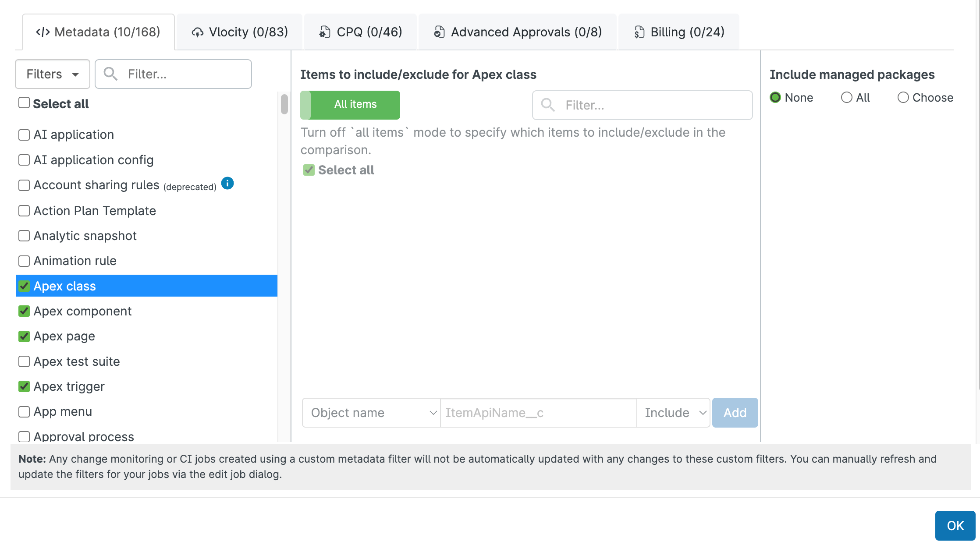980x545 pixels.
Task: Switch to the Vlocity (0/83) tab
Action: pos(240,32)
